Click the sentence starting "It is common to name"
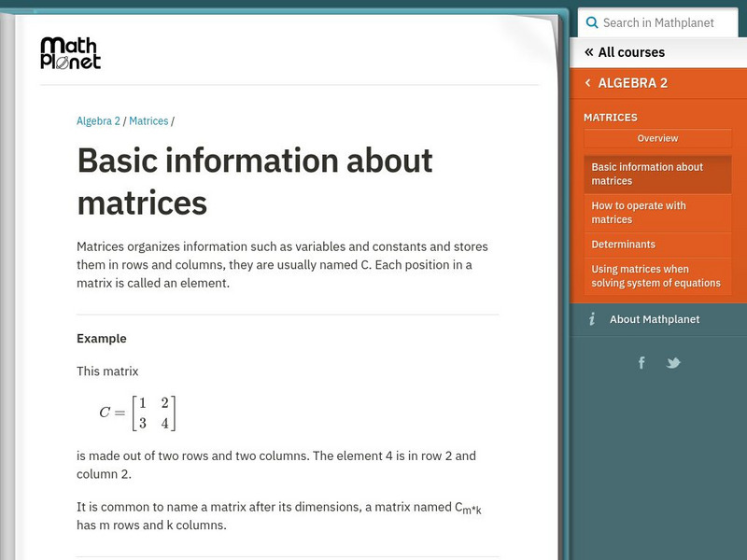The height and width of the screenshot is (560, 747). pyautogui.click(x=278, y=516)
